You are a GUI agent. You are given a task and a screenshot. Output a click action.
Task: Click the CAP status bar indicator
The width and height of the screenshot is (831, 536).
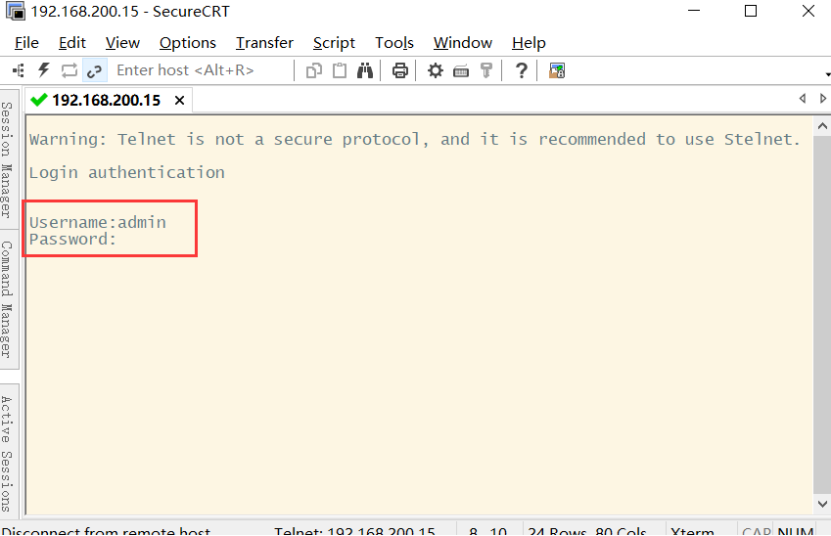[x=756, y=531]
